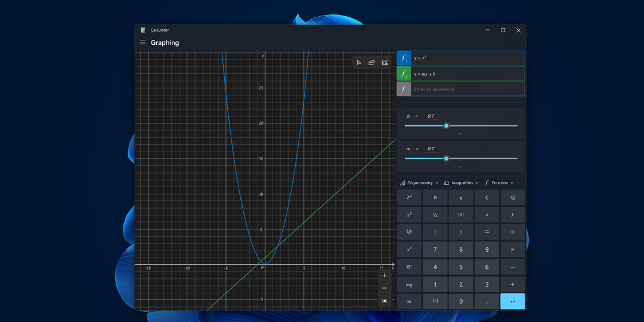Insert Euler's number e key

(461, 197)
